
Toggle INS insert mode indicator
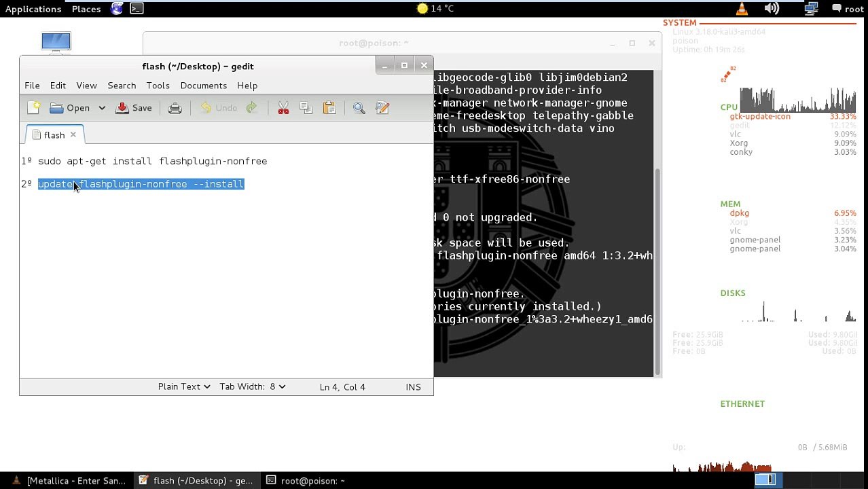pyautogui.click(x=413, y=387)
